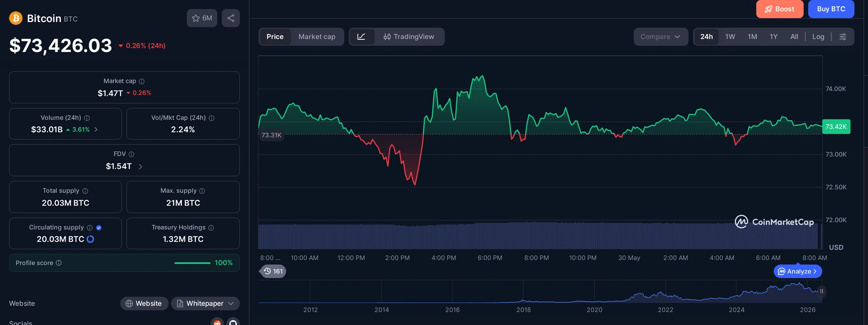The width and height of the screenshot is (868, 325).
Task: Click the 2018 point on mini timeline
Action: click(524, 310)
